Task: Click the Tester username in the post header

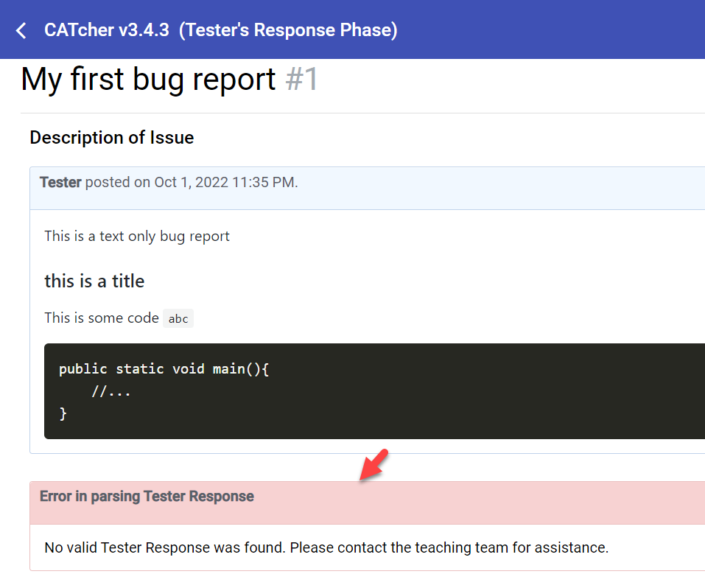Action: 60,182
